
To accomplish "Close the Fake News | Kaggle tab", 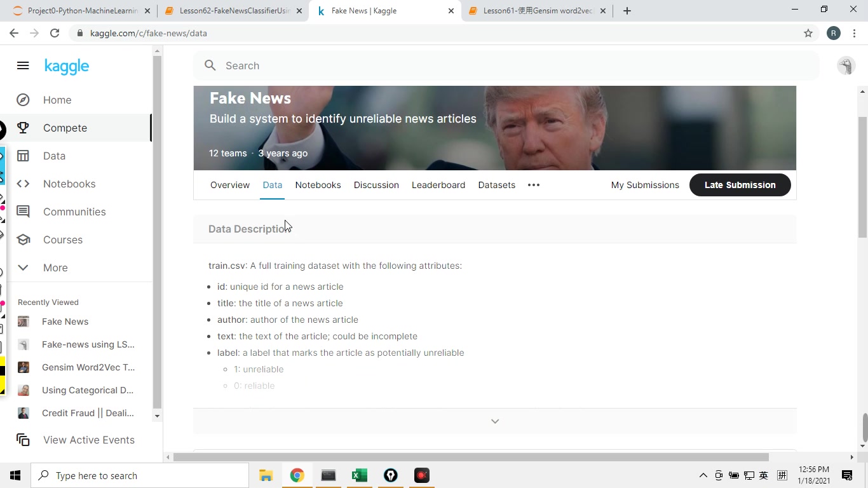I will (451, 11).
